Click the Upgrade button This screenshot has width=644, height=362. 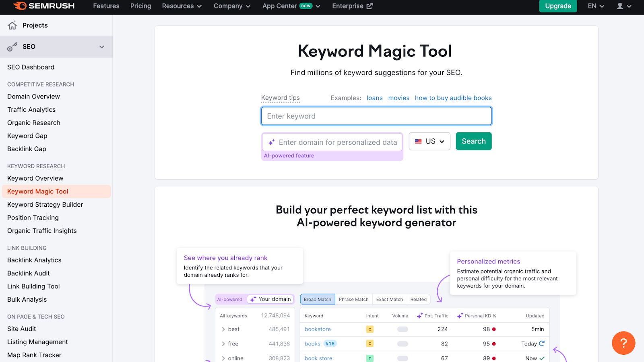coord(558,6)
